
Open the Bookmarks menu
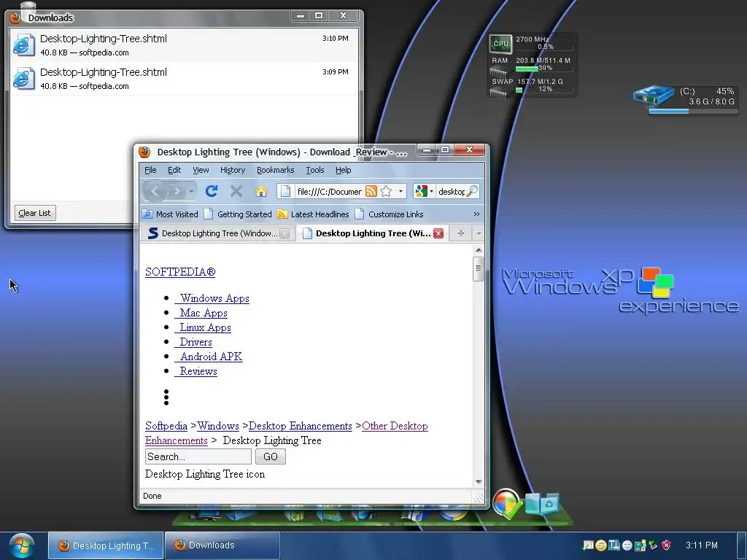(x=275, y=170)
